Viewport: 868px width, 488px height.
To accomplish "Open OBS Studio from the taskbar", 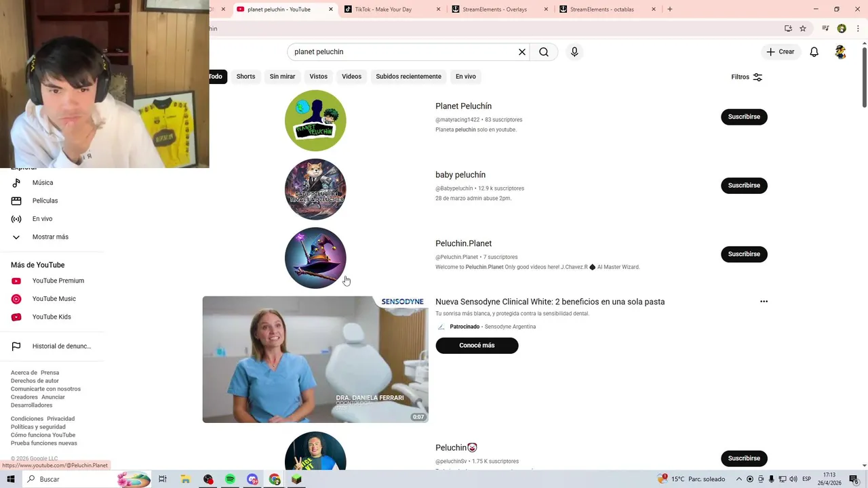I will pyautogui.click(x=208, y=479).
